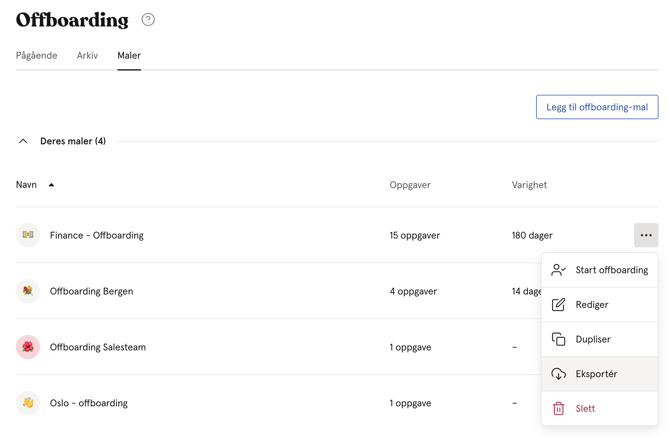Click the Varighet column header

pyautogui.click(x=529, y=185)
